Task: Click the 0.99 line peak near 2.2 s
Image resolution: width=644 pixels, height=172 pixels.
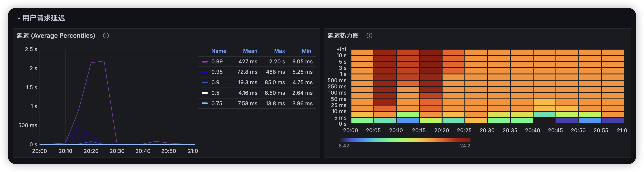Action: coord(104,61)
